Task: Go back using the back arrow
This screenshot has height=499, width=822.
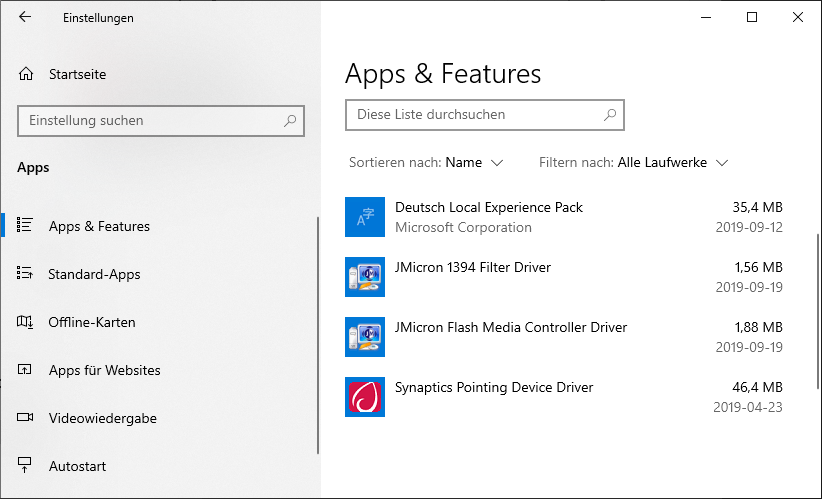Action: pos(25,17)
